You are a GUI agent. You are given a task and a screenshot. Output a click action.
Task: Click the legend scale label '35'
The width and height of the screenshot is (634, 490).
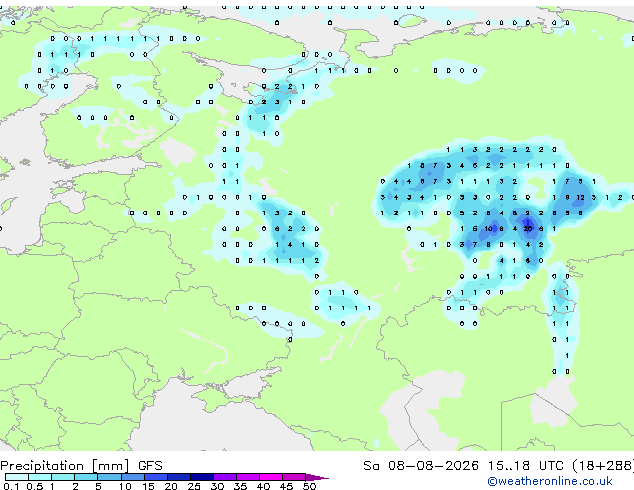[x=240, y=486]
